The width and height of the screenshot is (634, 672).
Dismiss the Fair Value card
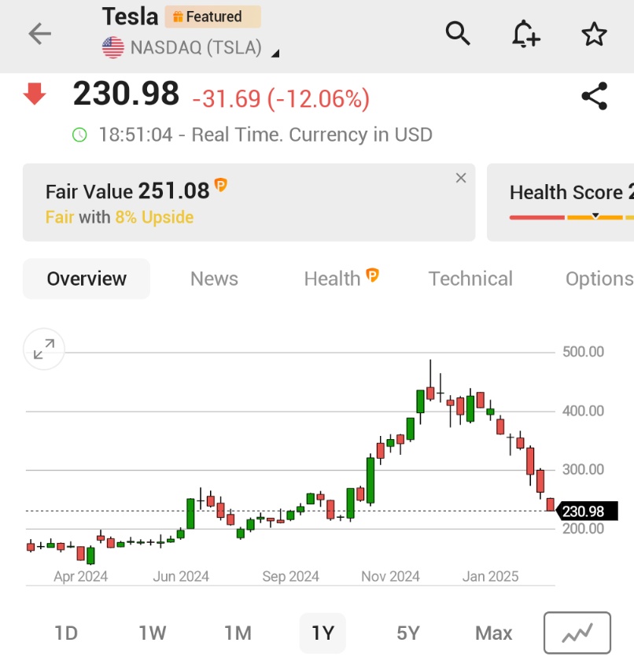point(461,178)
